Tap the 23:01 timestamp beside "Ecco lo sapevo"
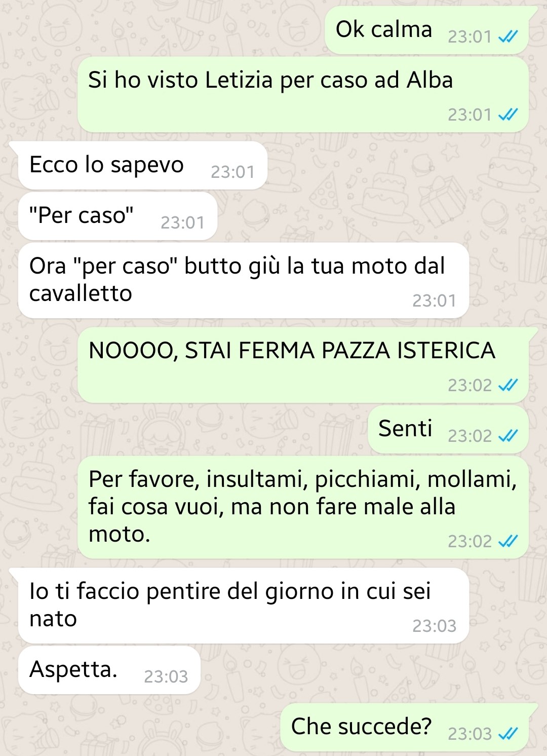This screenshot has width=547, height=756. [x=232, y=172]
